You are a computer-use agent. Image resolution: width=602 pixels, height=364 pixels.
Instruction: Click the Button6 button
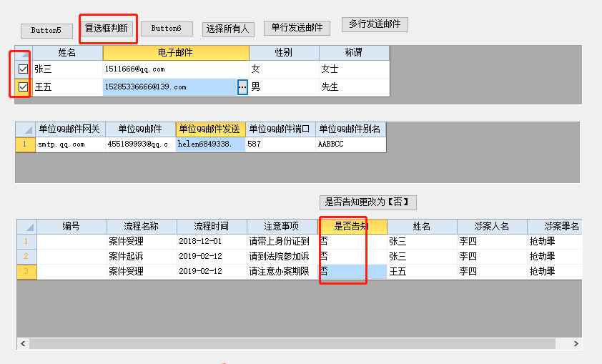(x=167, y=29)
